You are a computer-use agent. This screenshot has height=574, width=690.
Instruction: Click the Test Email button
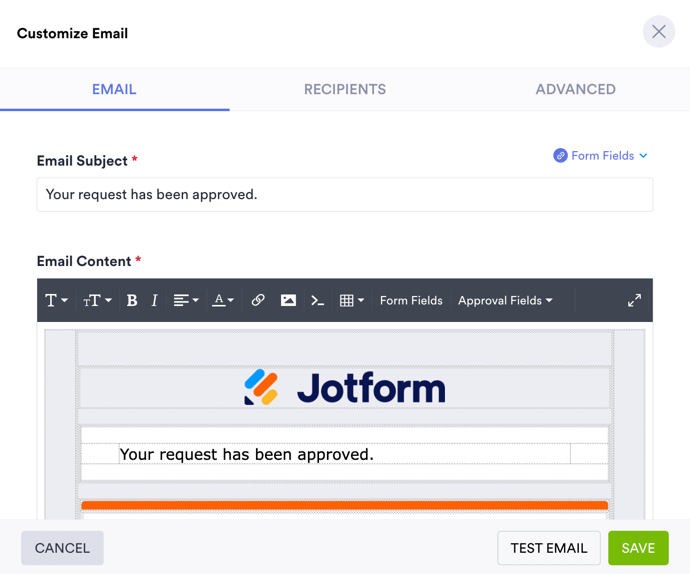coord(549,548)
